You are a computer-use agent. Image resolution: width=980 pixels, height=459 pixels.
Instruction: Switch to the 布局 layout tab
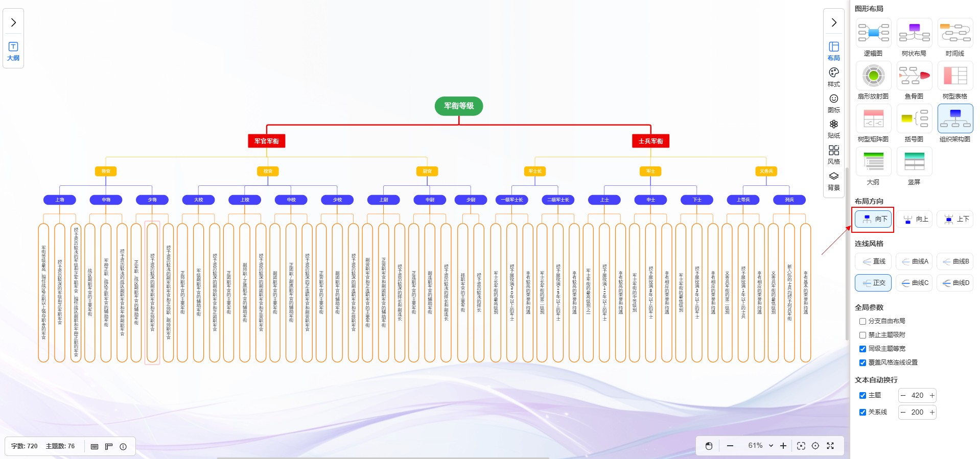click(833, 51)
